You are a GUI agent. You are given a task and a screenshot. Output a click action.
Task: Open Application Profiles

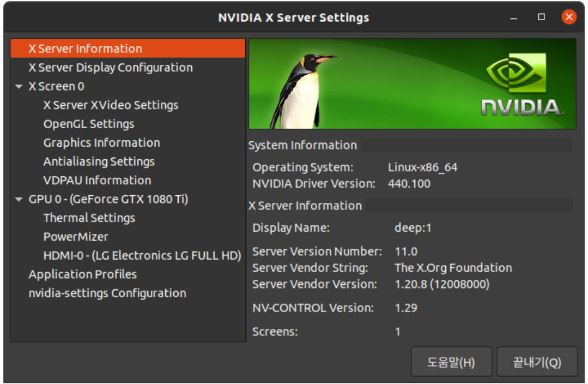(82, 274)
